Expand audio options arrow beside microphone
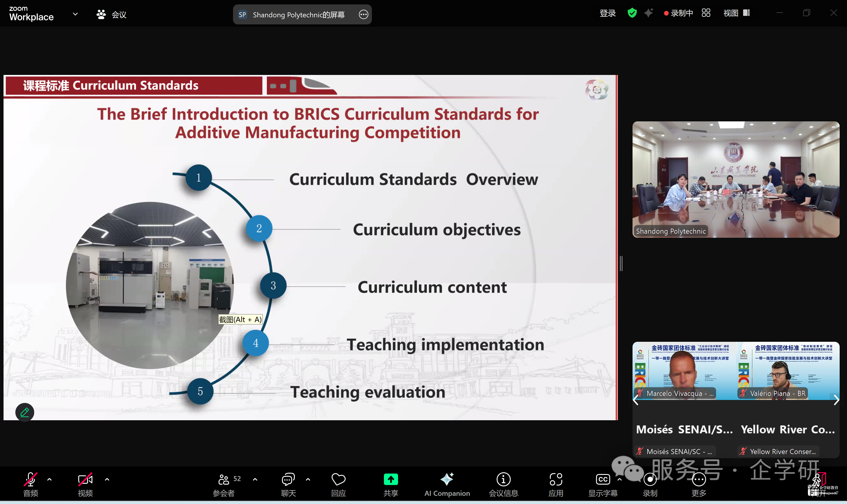 (x=50, y=479)
